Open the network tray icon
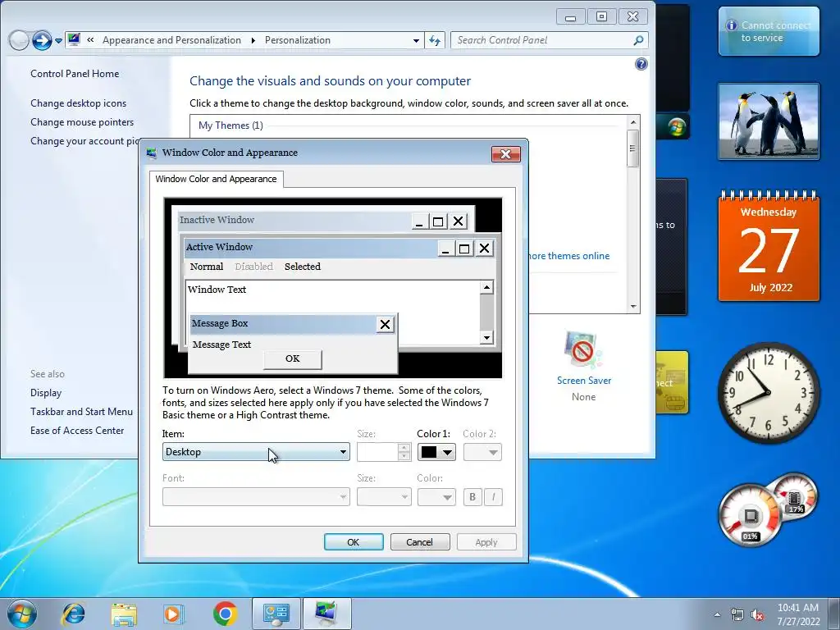 coord(737,614)
